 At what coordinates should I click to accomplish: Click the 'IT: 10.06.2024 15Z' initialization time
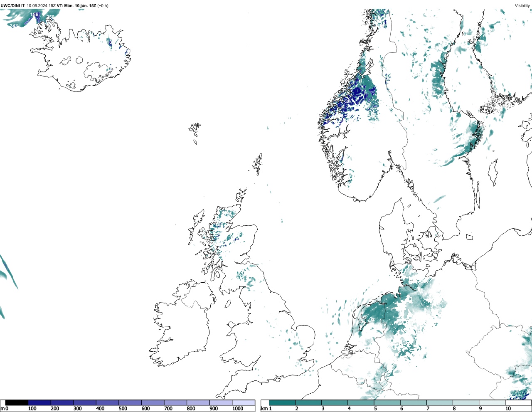point(38,6)
